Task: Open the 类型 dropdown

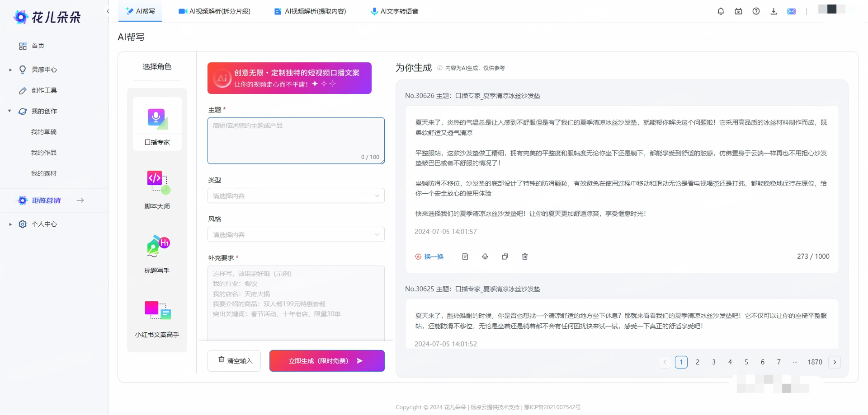Action: (296, 196)
